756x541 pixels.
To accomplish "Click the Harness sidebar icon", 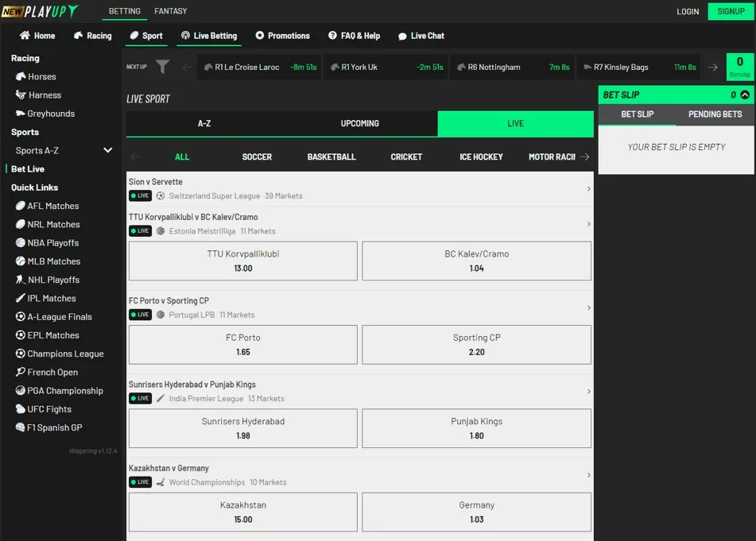I will click(x=20, y=95).
